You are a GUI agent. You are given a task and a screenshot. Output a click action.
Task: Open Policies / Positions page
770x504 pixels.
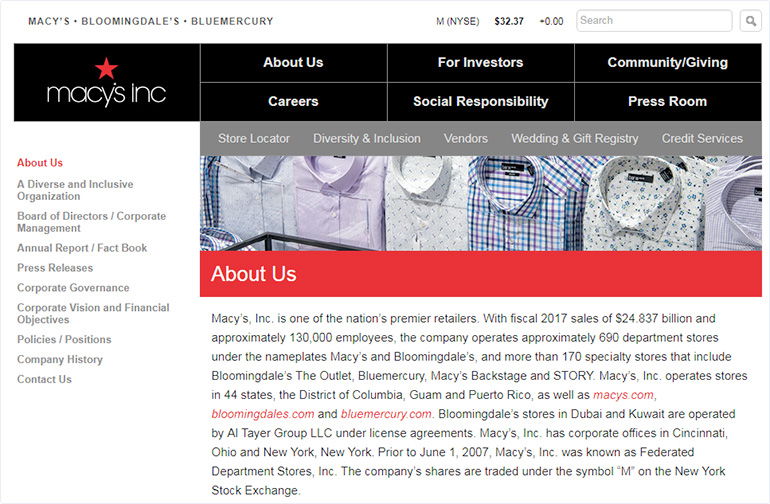click(x=64, y=339)
